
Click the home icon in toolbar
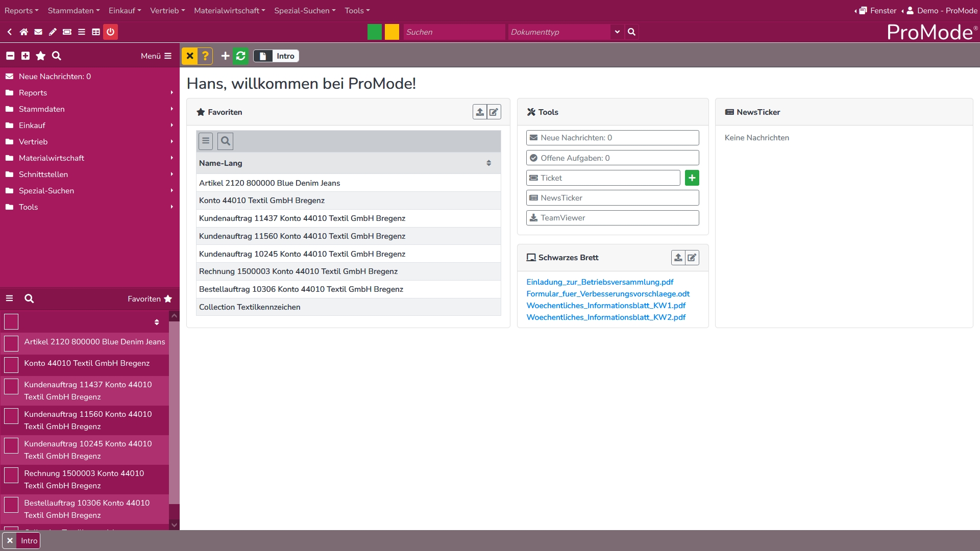24,32
